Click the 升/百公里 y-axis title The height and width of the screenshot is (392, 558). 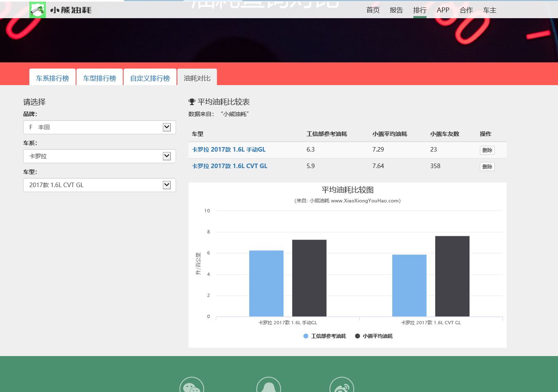tap(198, 264)
